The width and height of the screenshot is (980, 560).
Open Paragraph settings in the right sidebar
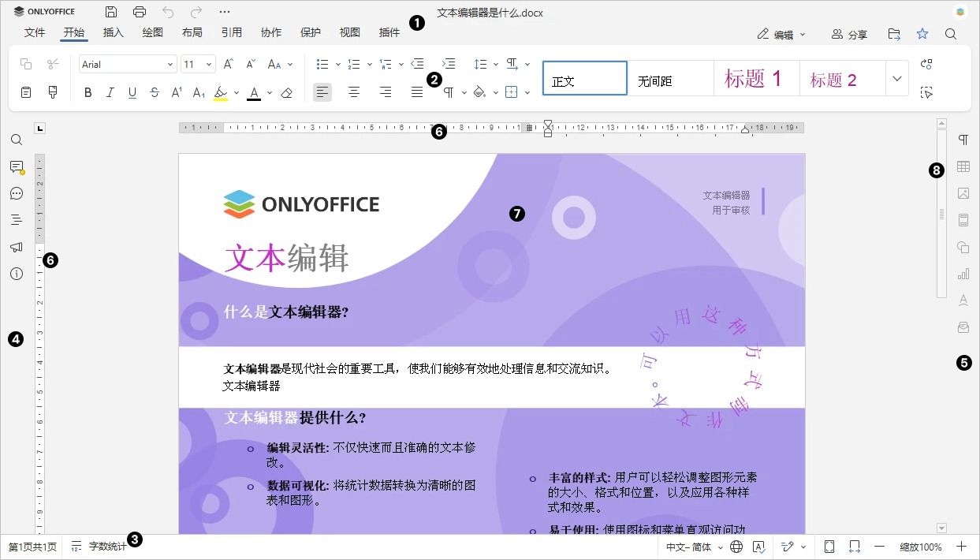(963, 140)
